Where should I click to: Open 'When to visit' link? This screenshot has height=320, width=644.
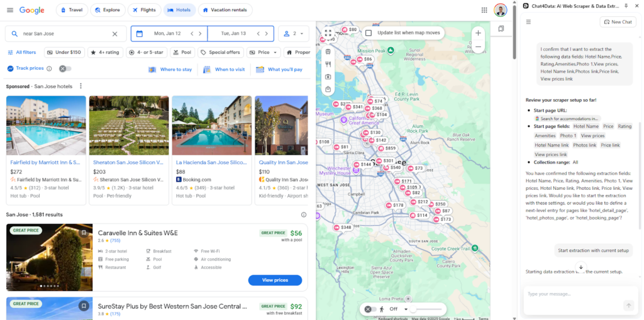[x=225, y=69]
